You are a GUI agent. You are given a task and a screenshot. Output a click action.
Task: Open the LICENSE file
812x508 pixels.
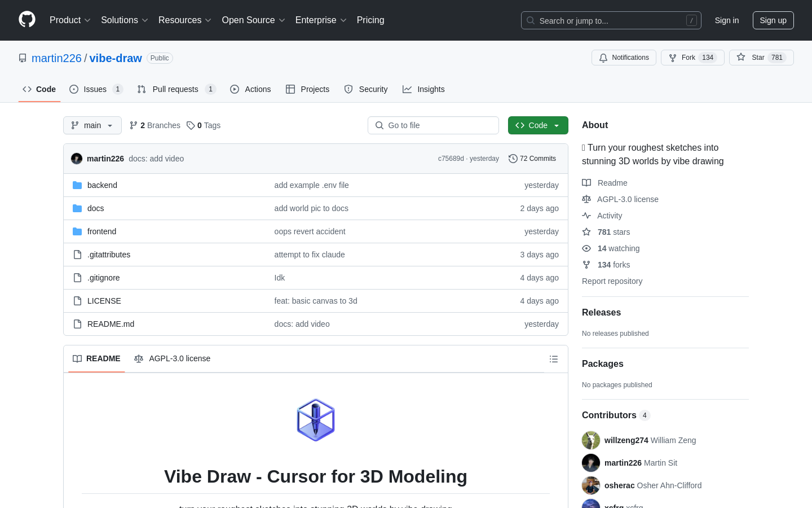coord(104,301)
